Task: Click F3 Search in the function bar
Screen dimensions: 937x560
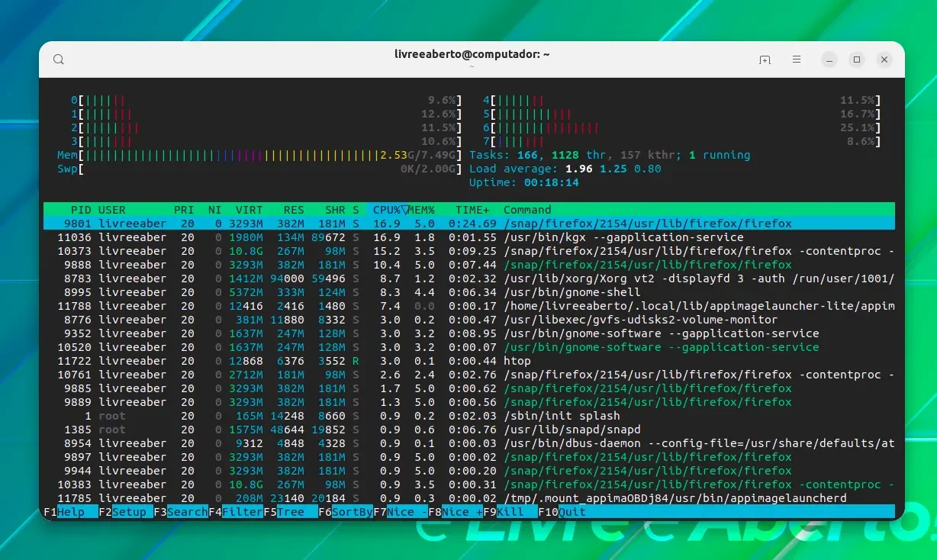Action: (x=181, y=512)
